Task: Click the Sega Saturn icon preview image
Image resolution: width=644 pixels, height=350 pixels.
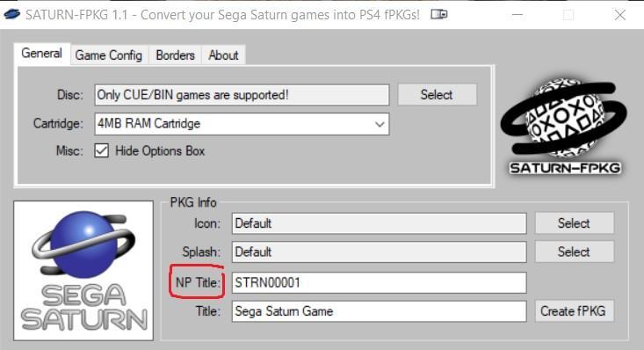Action: (x=83, y=271)
